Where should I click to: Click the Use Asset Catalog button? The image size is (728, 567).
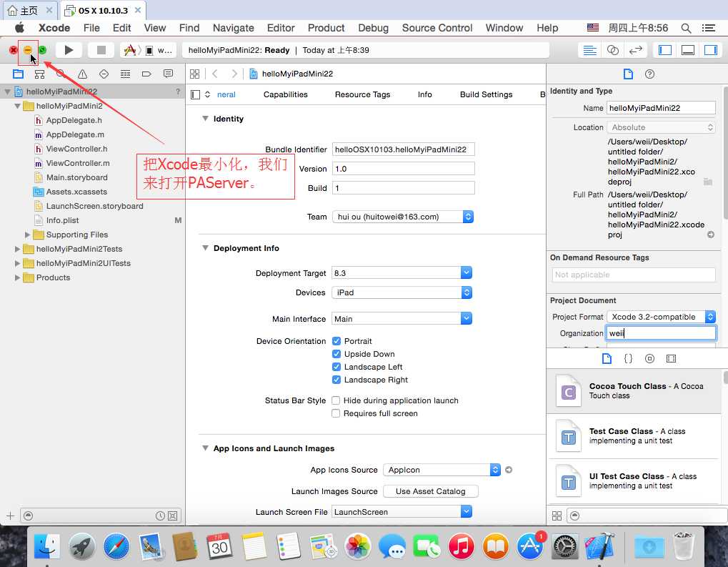[x=430, y=492]
